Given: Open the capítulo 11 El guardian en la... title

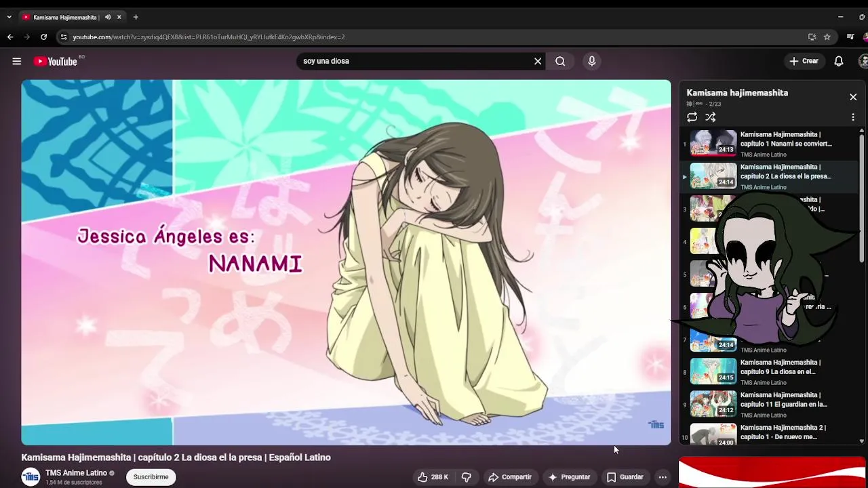Looking at the screenshot, I should pyautogui.click(x=784, y=399).
